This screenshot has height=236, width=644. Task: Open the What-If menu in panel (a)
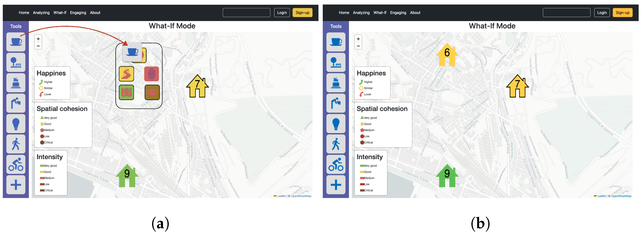60,12
